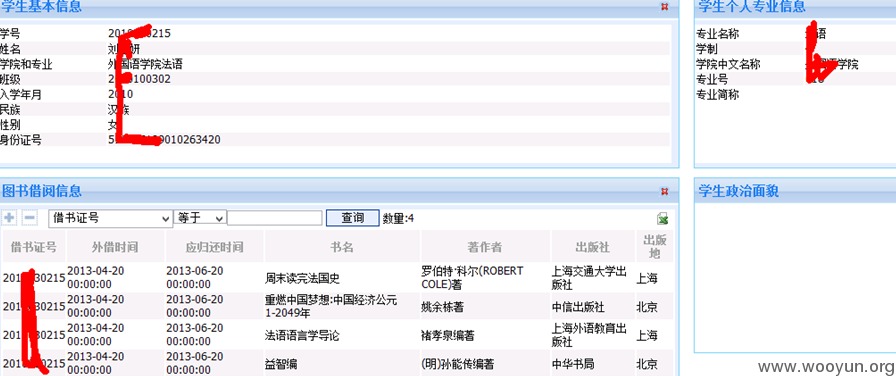Open the 借书证号 field dropdown

(111, 218)
